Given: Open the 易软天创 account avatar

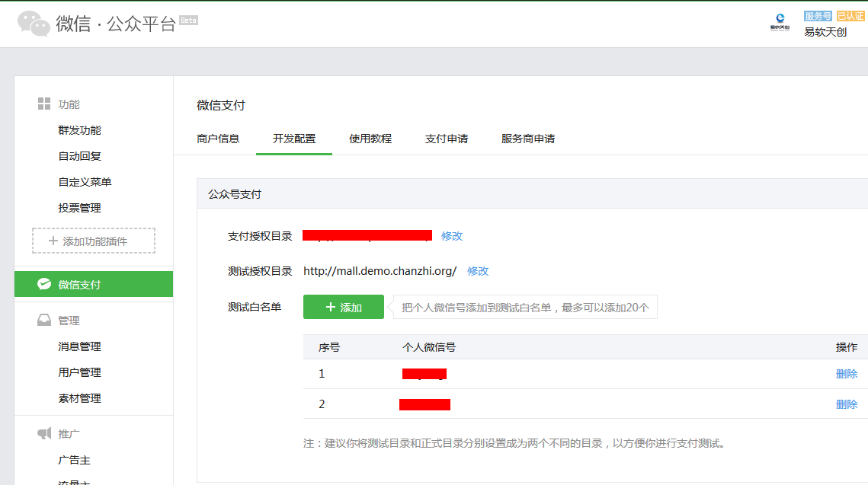Looking at the screenshot, I should (780, 23).
